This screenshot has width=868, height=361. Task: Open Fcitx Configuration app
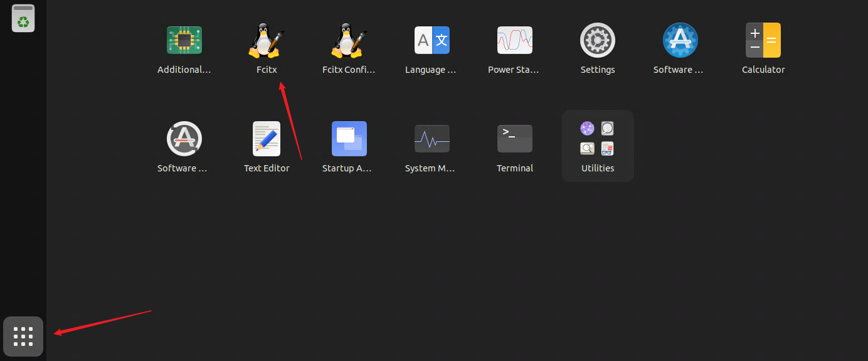(x=349, y=40)
